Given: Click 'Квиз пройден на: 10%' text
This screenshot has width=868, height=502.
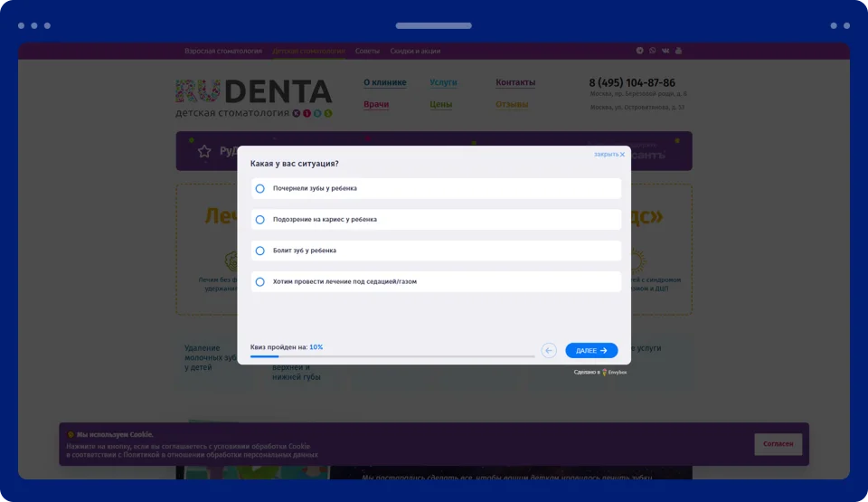Looking at the screenshot, I should pyautogui.click(x=287, y=346).
